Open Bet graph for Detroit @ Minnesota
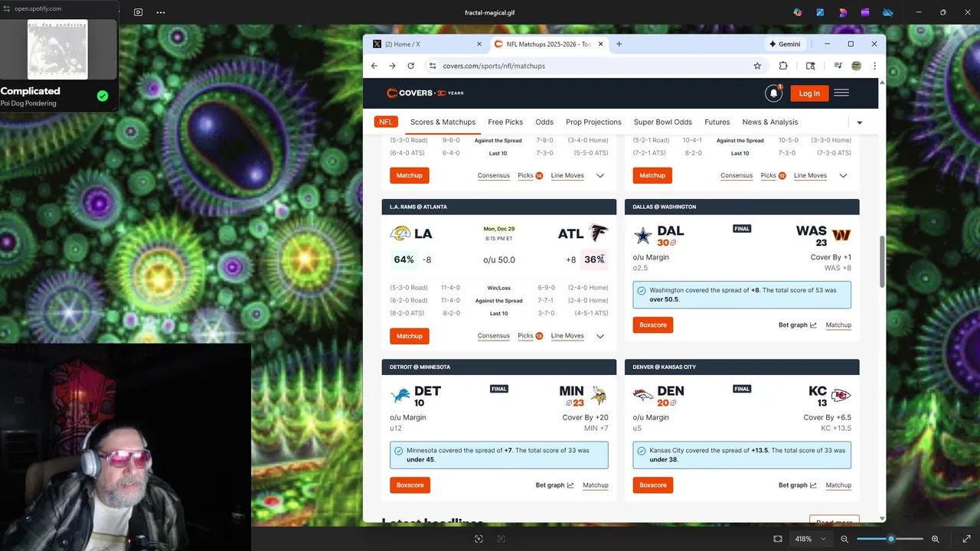This screenshot has width=980, height=551. 554,485
